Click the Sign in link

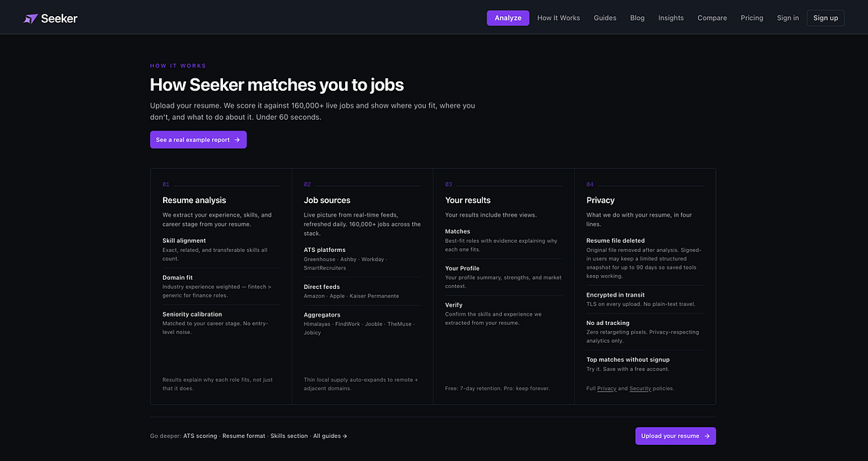pyautogui.click(x=788, y=18)
